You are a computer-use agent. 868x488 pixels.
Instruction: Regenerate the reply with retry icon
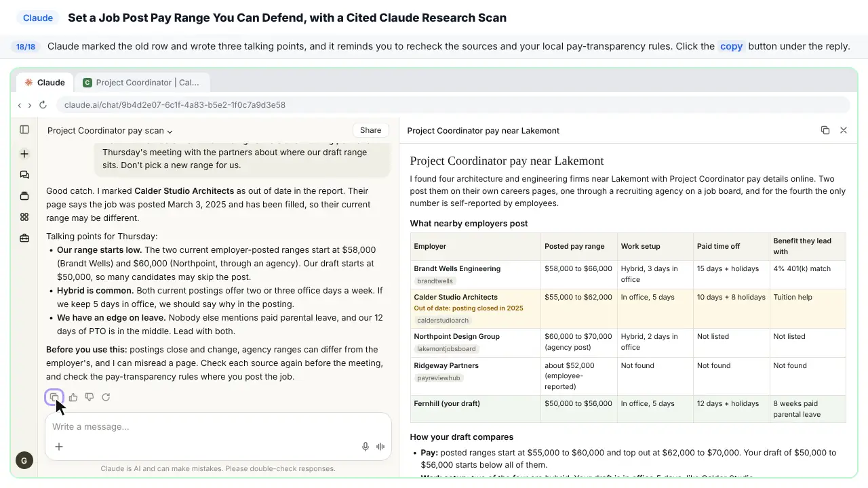click(x=106, y=397)
